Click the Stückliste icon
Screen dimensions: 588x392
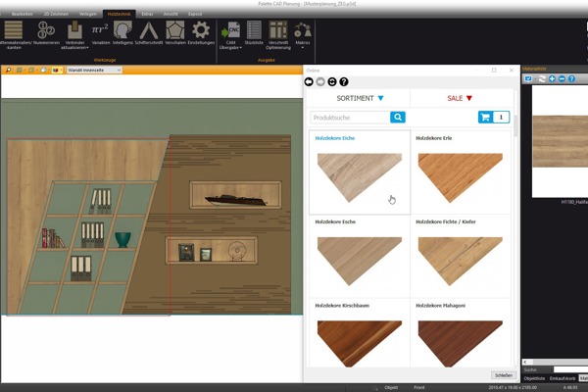click(254, 31)
